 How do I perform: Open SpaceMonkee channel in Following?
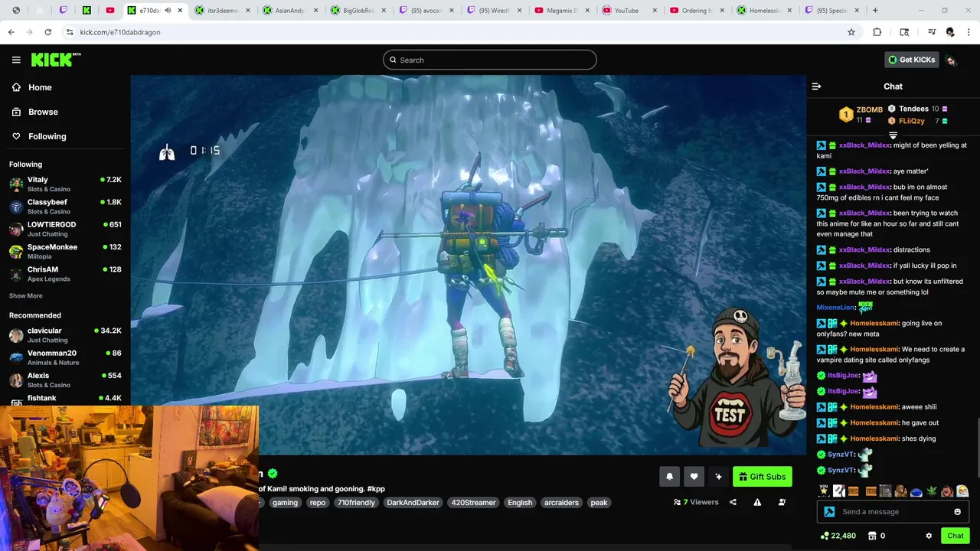[x=65, y=251]
